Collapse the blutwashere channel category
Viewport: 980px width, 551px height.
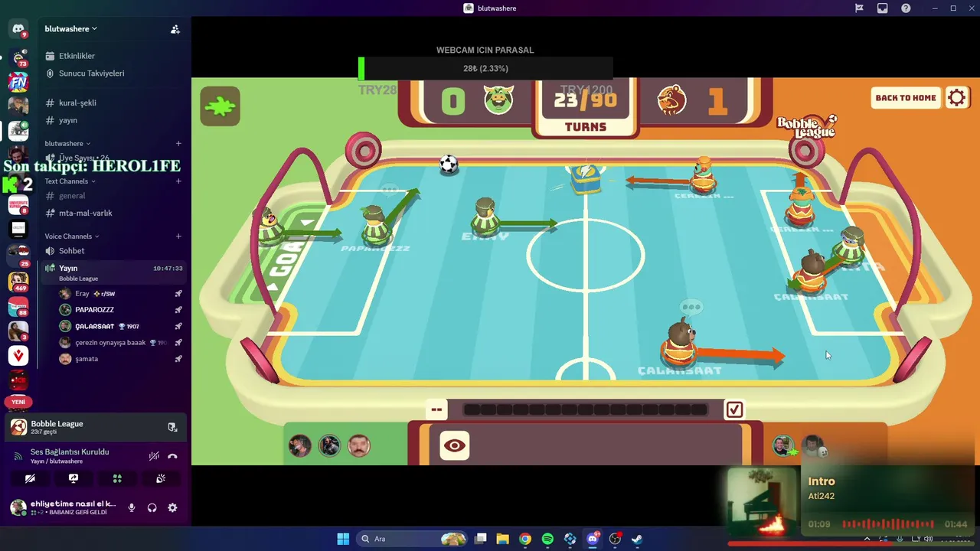point(67,143)
